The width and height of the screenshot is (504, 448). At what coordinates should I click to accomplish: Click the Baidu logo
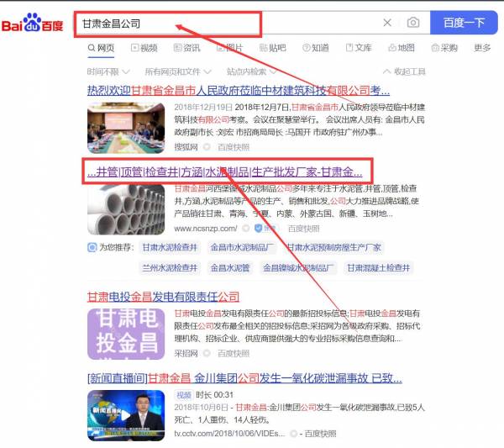[32, 23]
